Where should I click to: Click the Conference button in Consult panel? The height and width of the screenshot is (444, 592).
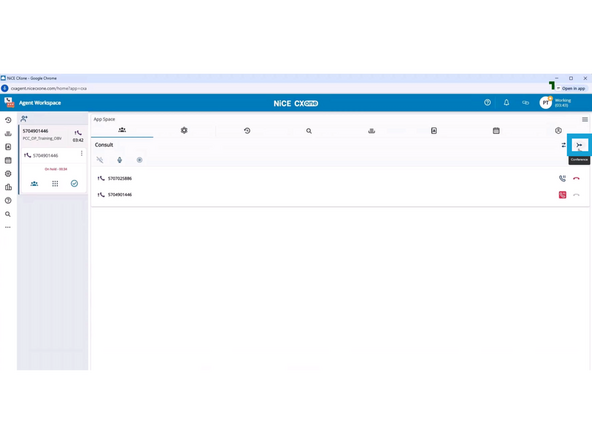tap(579, 145)
